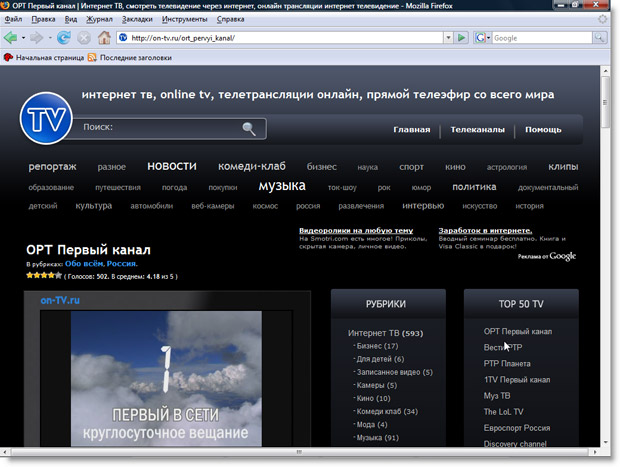The height and width of the screenshot is (467, 620).
Task: Open the Forward button history dropdown arrow
Action: coord(50,38)
